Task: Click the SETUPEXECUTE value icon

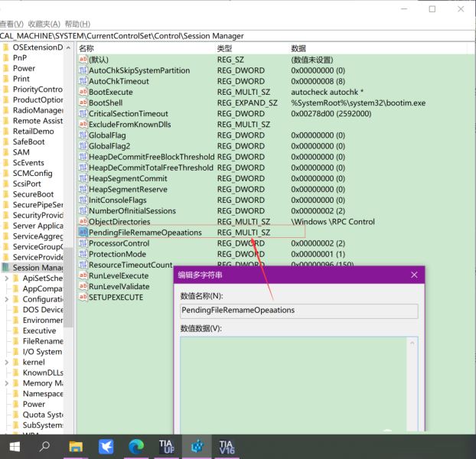Action: pyautogui.click(x=83, y=297)
